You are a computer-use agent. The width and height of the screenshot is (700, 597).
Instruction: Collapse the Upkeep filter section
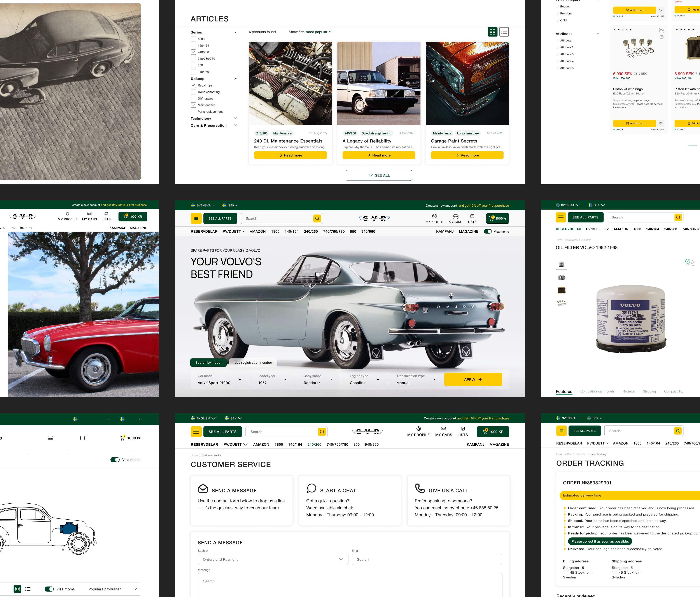coord(236,79)
